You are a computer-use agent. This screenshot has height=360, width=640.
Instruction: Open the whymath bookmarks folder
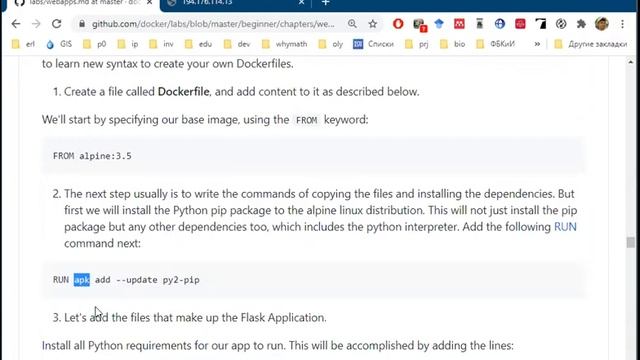coord(284,44)
